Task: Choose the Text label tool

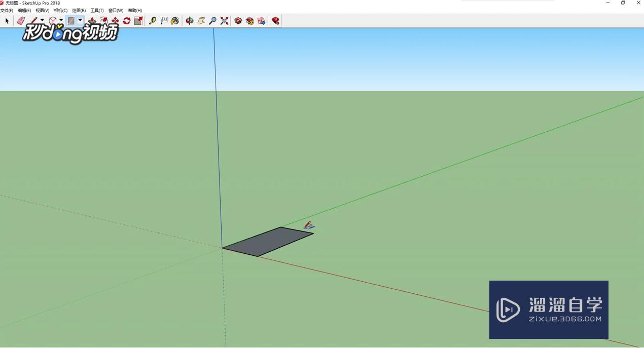Action: pos(164,21)
